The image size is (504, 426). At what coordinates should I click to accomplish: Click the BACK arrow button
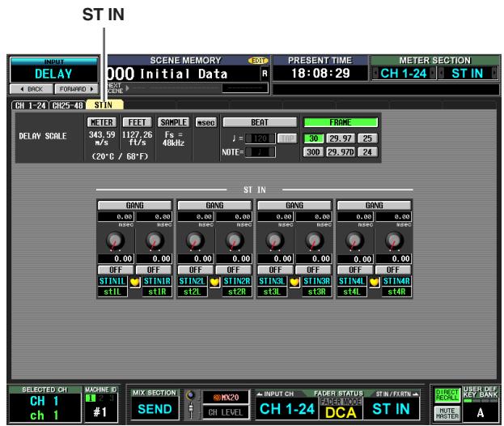[32, 89]
